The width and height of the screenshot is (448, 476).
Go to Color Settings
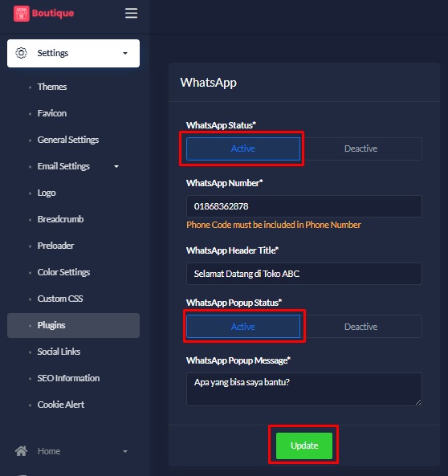[63, 272]
